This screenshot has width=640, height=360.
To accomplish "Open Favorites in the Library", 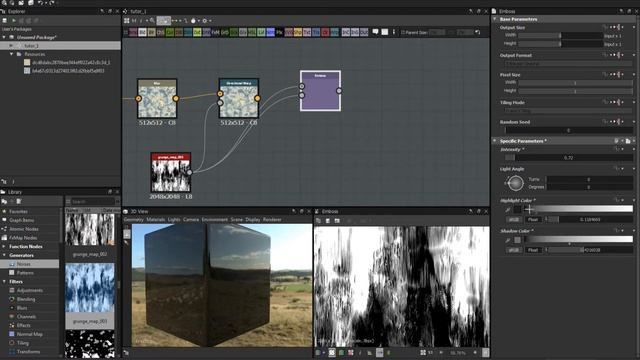I will pos(18,211).
